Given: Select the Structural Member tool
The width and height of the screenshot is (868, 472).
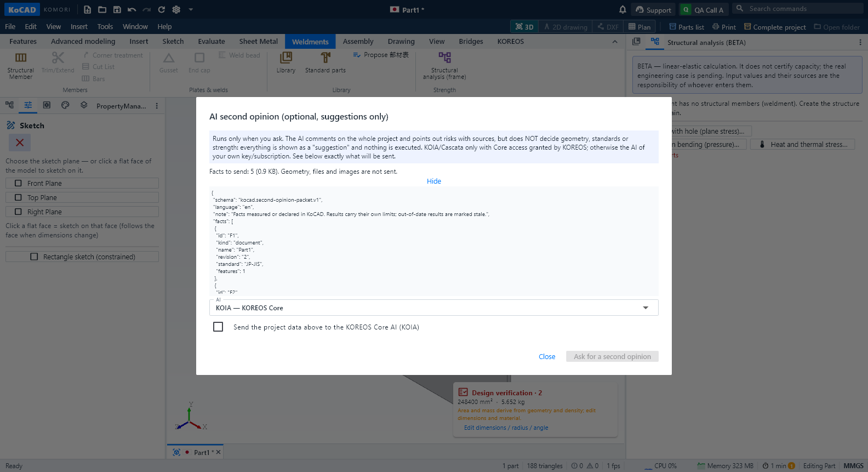Looking at the screenshot, I should (21, 66).
